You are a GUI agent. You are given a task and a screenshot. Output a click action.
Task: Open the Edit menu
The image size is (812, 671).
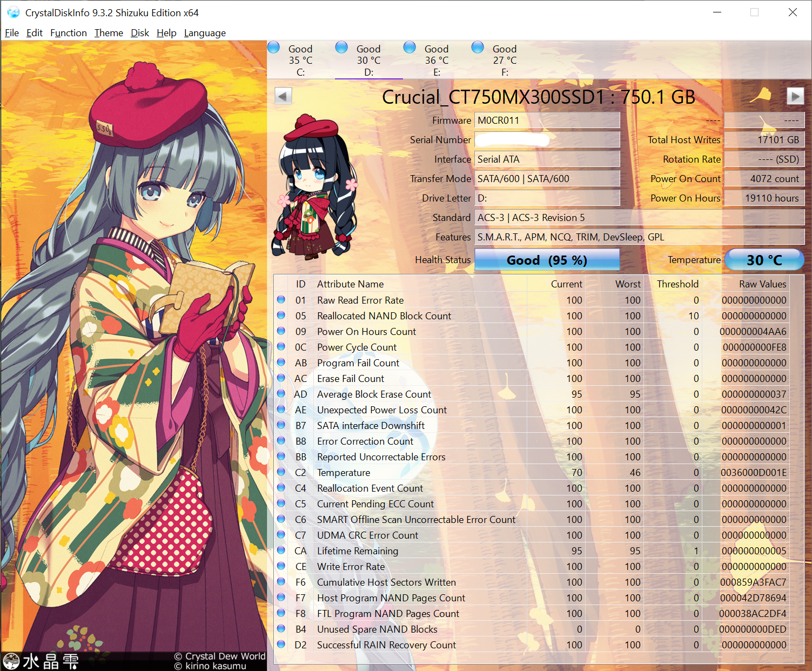click(x=35, y=33)
